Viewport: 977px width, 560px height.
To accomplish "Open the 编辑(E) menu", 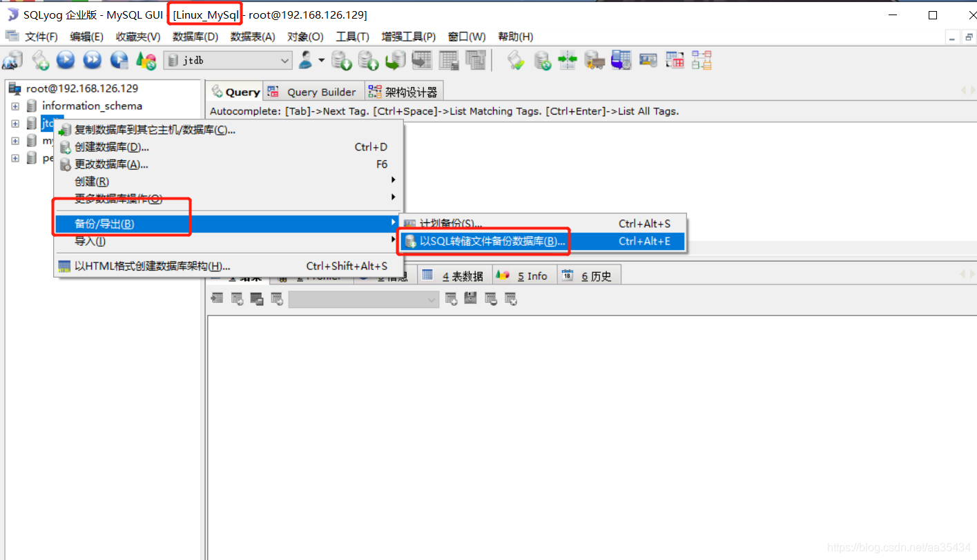I will point(86,37).
